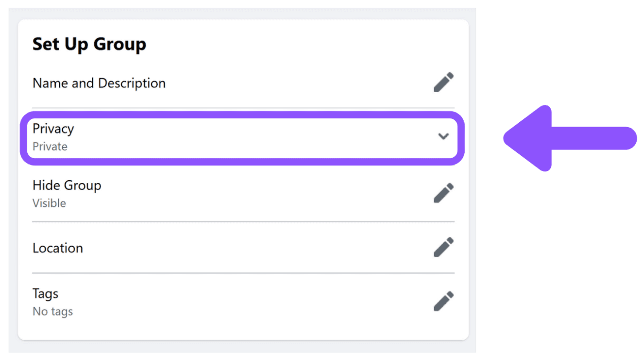Click the divider line below Name and Description
The height and width of the screenshot is (364, 642).
(243, 108)
